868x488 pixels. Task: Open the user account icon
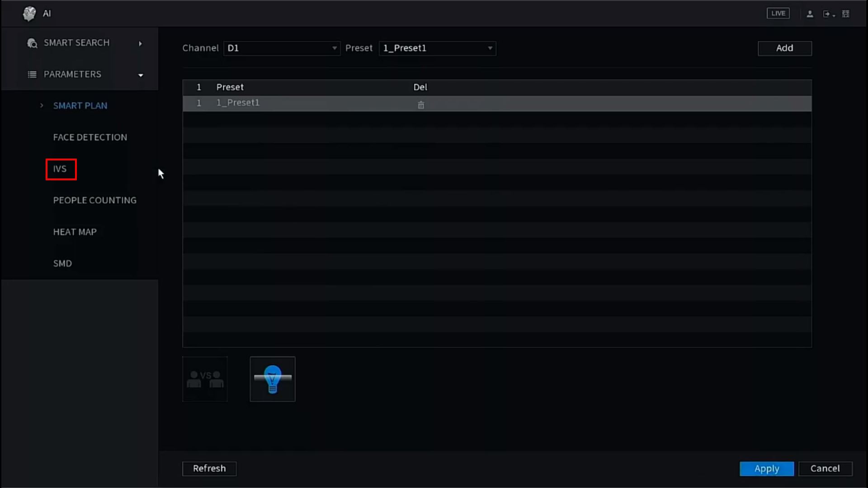coord(810,14)
